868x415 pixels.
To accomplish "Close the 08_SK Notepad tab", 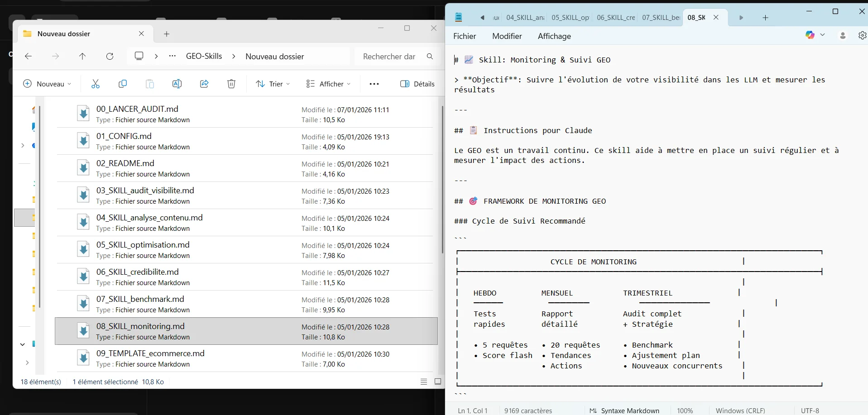I will click(x=716, y=17).
